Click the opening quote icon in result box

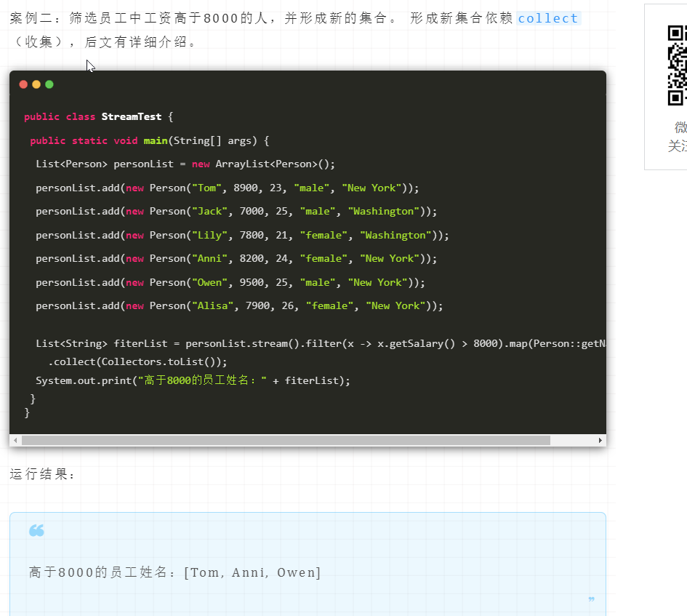(x=37, y=530)
